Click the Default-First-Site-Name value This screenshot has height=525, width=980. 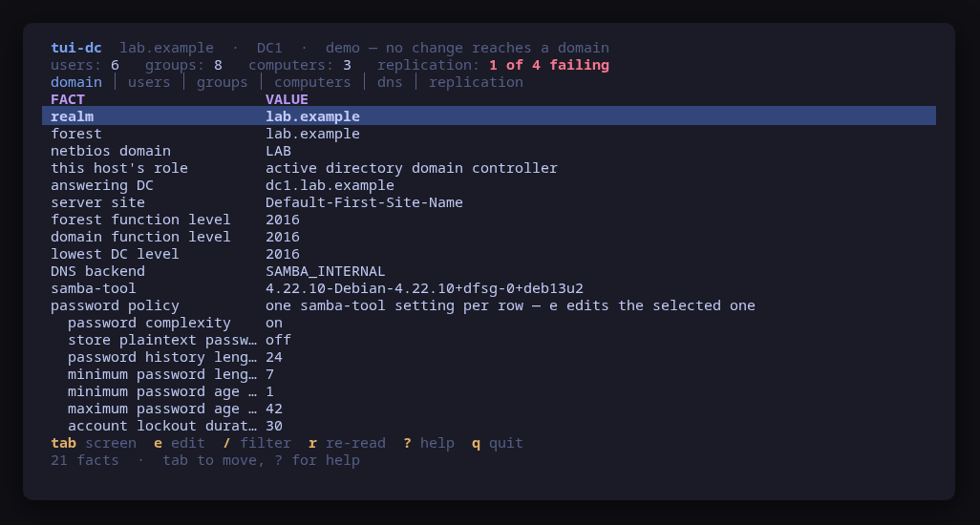tap(364, 203)
